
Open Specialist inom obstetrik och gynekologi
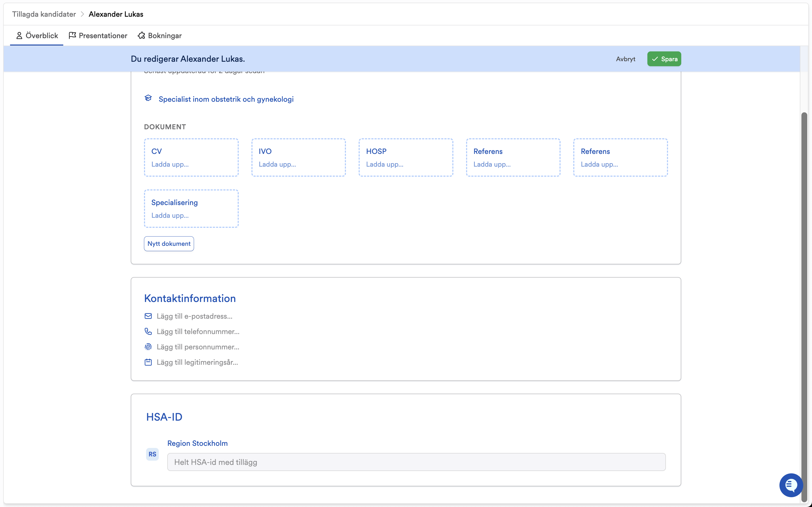click(226, 99)
